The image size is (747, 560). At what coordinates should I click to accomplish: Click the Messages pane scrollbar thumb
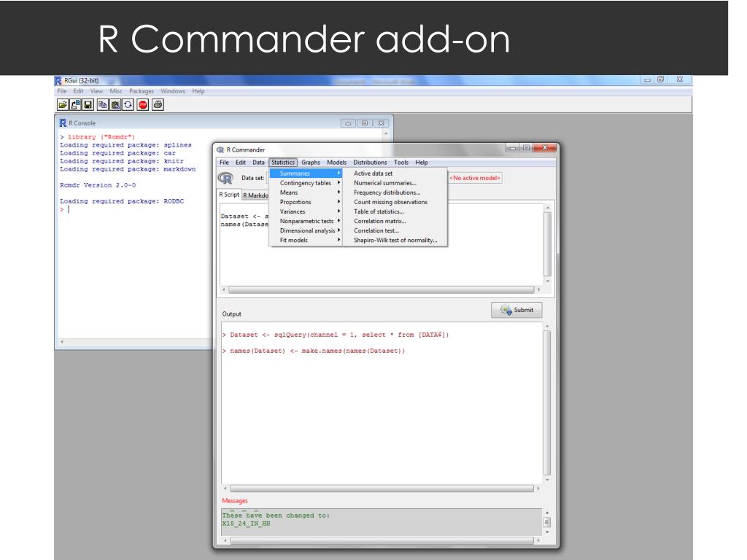pos(547,522)
